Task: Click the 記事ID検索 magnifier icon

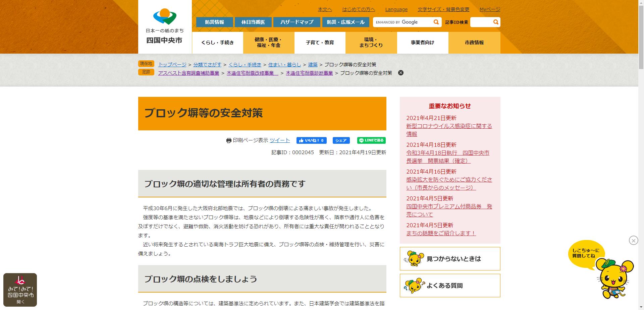Action: point(496,22)
